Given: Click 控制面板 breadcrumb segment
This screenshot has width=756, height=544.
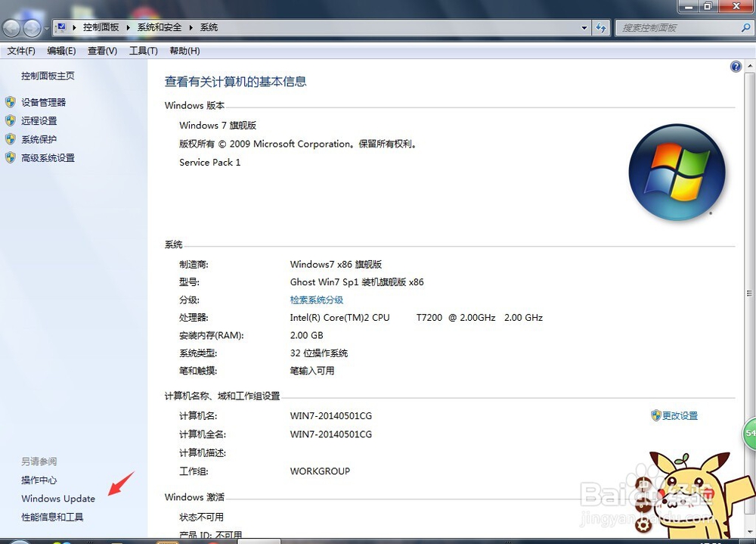Looking at the screenshot, I should [101, 27].
